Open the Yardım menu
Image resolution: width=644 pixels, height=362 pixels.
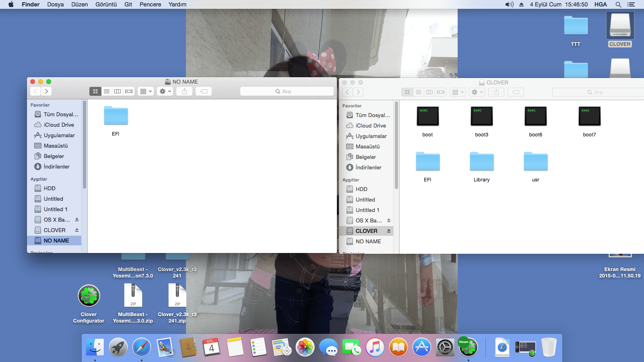pyautogui.click(x=178, y=4)
